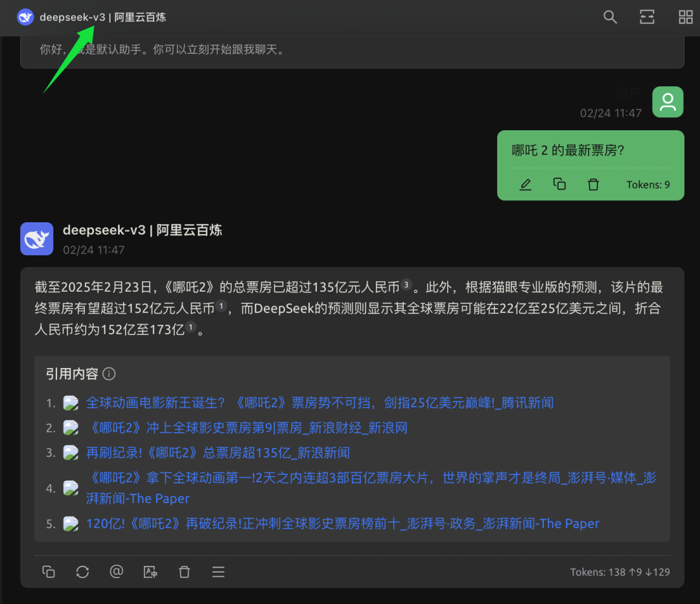Open citation link 120亿!《哪吒2》再破纪录

pos(342,524)
